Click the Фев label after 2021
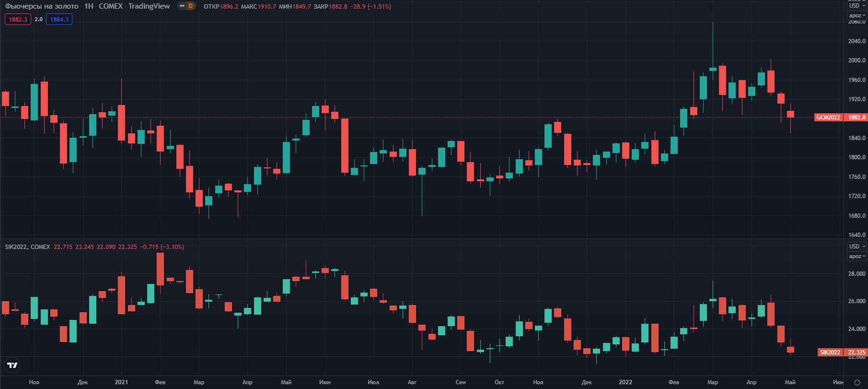This screenshot has width=868, height=389. coord(160,382)
